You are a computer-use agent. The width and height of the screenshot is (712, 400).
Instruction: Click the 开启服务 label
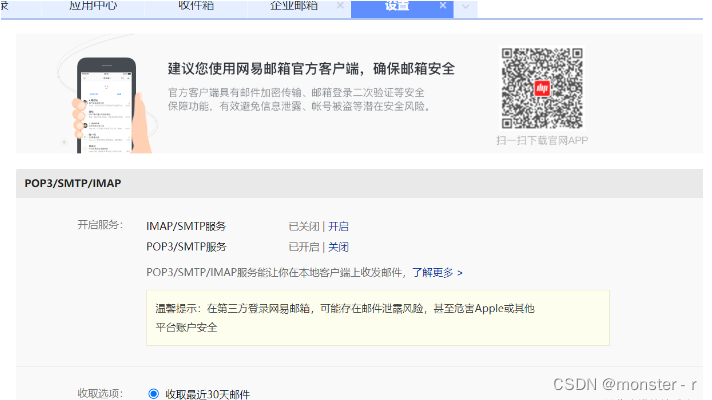[x=100, y=225]
